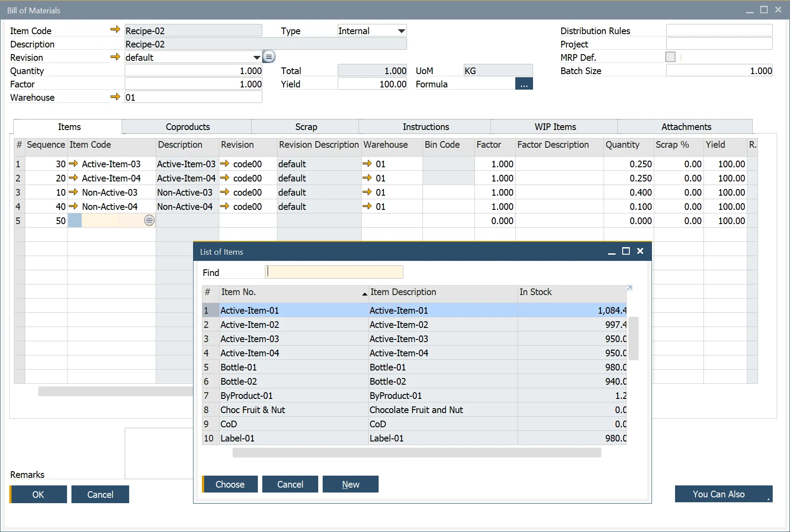Toggle the MRP Def. checkbox
This screenshot has width=790, height=532.
[x=670, y=57]
